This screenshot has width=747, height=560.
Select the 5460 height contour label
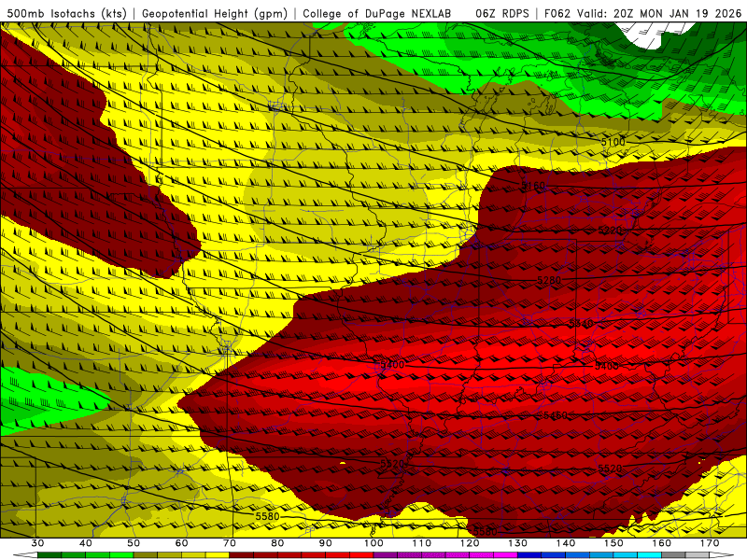pos(556,415)
